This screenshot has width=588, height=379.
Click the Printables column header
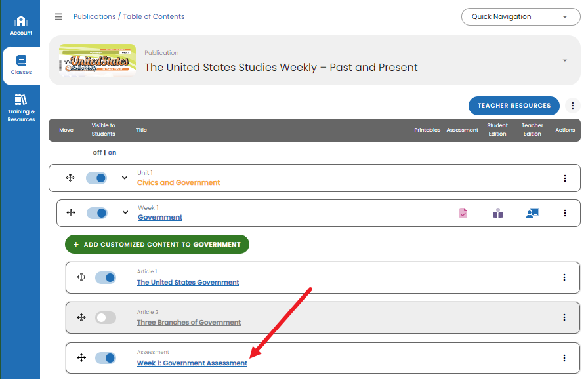point(427,130)
